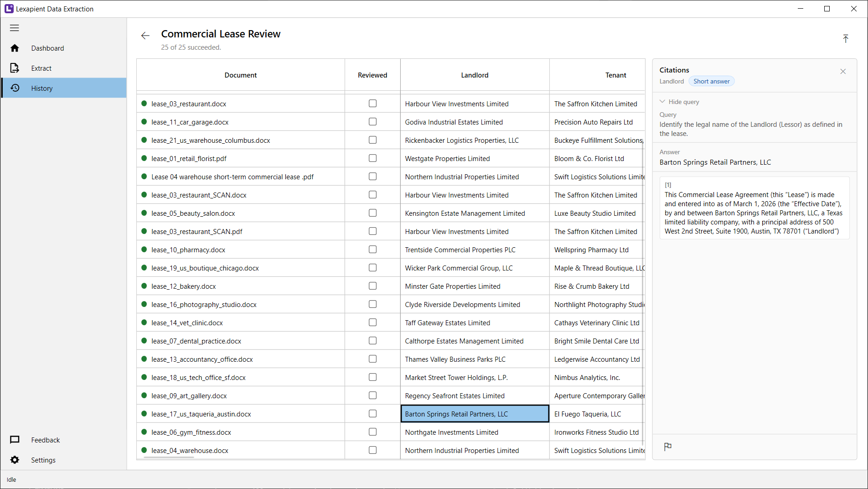Click the Short answer tag
Viewport: 868px width, 489px height.
click(x=711, y=81)
